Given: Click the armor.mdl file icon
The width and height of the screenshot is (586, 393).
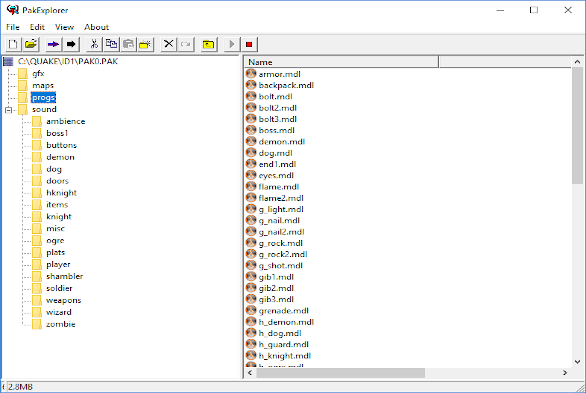Looking at the screenshot, I should (x=251, y=74).
